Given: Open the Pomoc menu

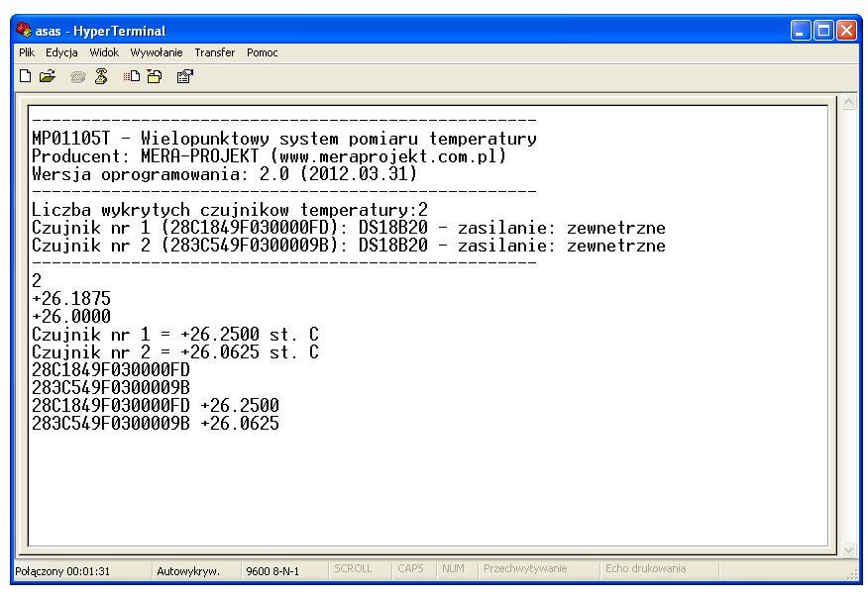Looking at the screenshot, I should [x=263, y=52].
